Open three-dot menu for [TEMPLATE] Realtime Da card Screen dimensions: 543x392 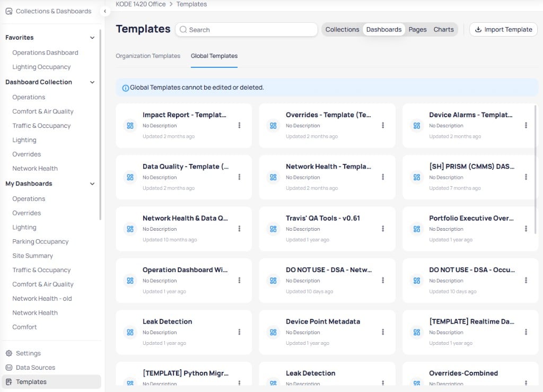click(526, 332)
